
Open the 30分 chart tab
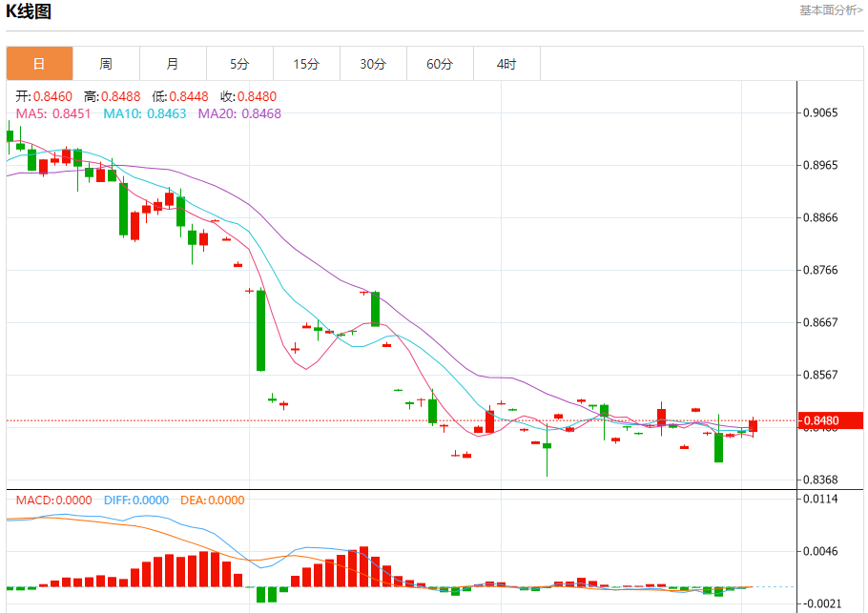click(373, 64)
